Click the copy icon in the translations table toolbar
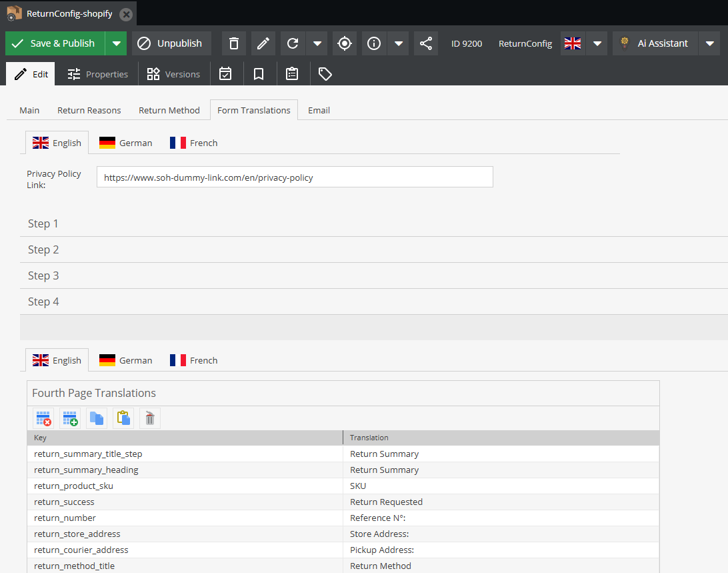The height and width of the screenshot is (573, 728). click(97, 418)
